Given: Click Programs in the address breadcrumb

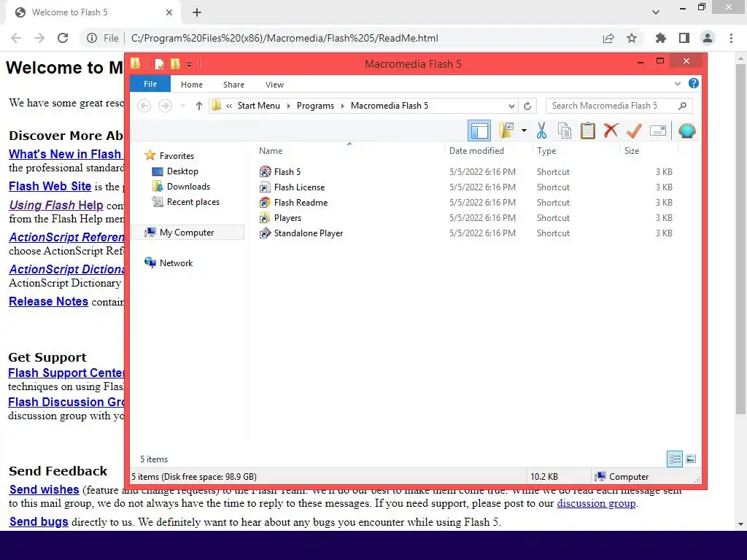Looking at the screenshot, I should [315, 106].
